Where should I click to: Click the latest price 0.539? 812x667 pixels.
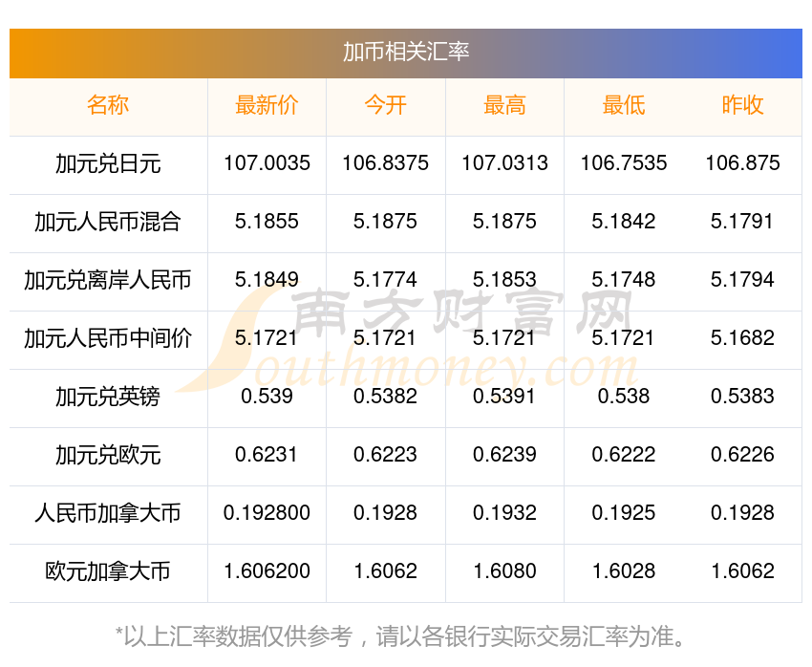point(267,397)
